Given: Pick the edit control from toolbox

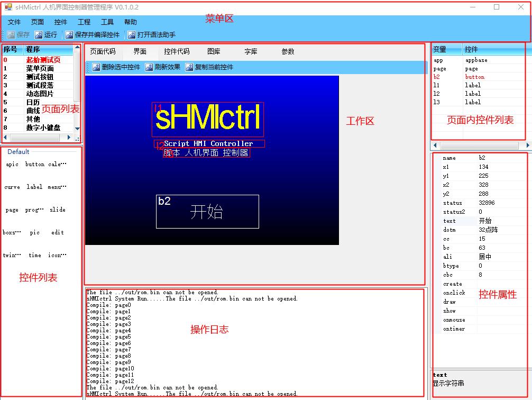Looking at the screenshot, I should click(x=57, y=233).
